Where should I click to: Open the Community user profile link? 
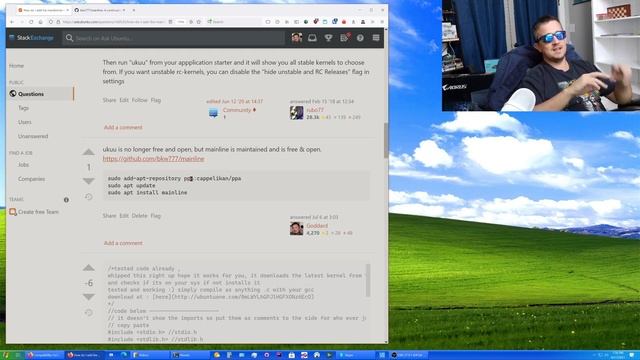tap(237, 110)
